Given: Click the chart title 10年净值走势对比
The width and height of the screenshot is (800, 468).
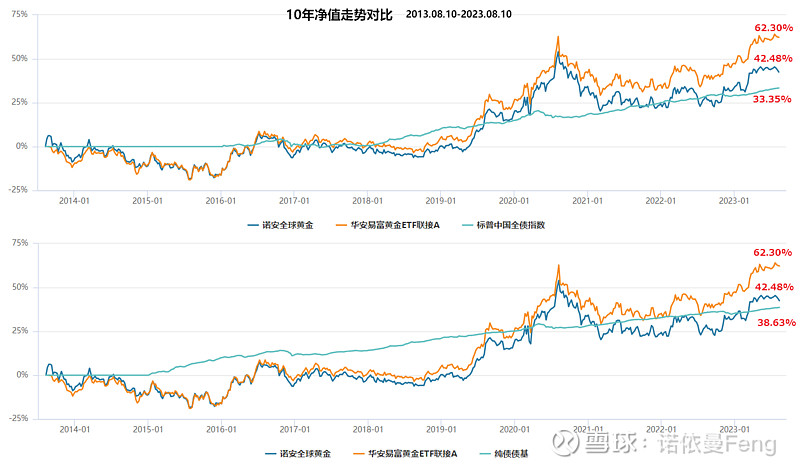Looking at the screenshot, I should [x=339, y=15].
